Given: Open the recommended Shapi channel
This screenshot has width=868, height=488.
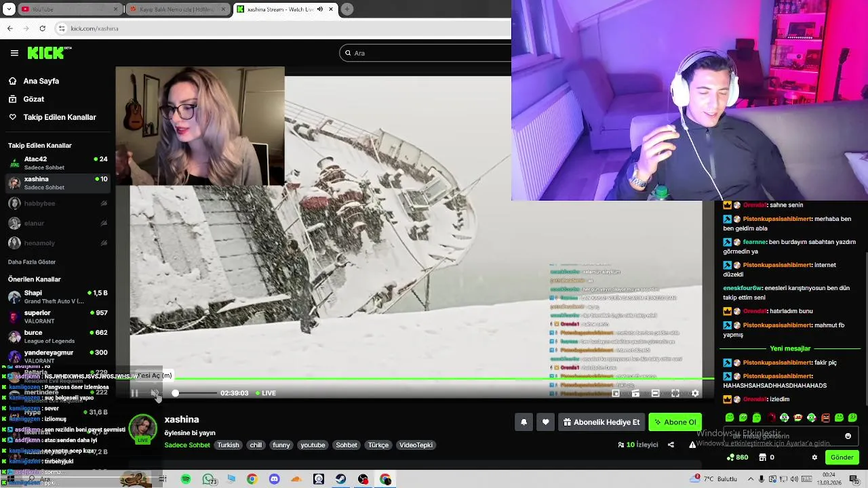Looking at the screenshot, I should coord(58,297).
